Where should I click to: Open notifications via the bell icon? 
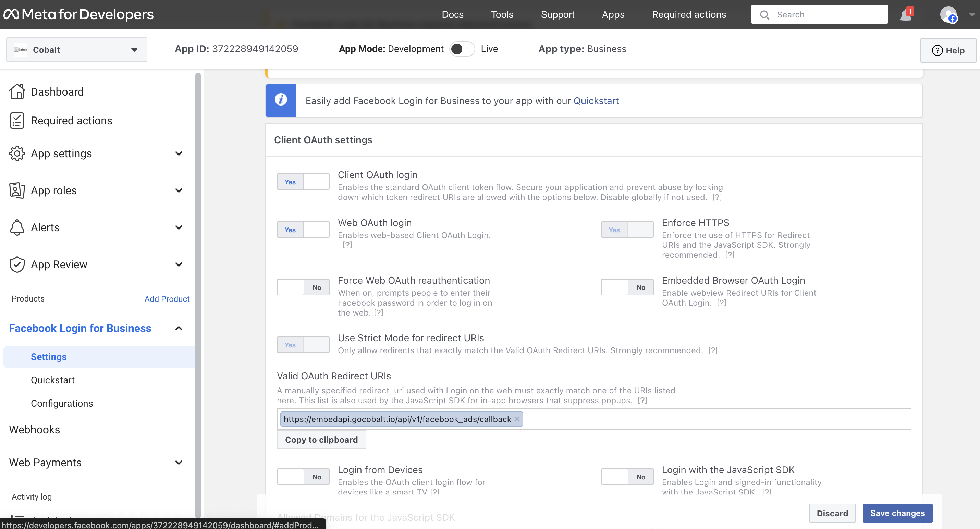905,14
